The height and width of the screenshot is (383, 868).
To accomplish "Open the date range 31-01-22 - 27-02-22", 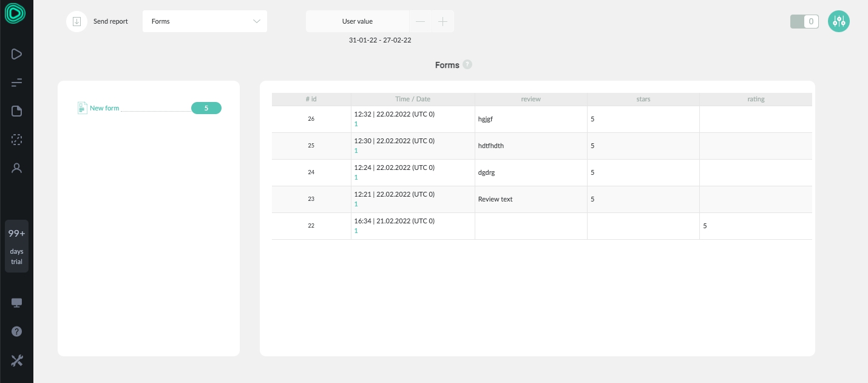I will (x=380, y=40).
